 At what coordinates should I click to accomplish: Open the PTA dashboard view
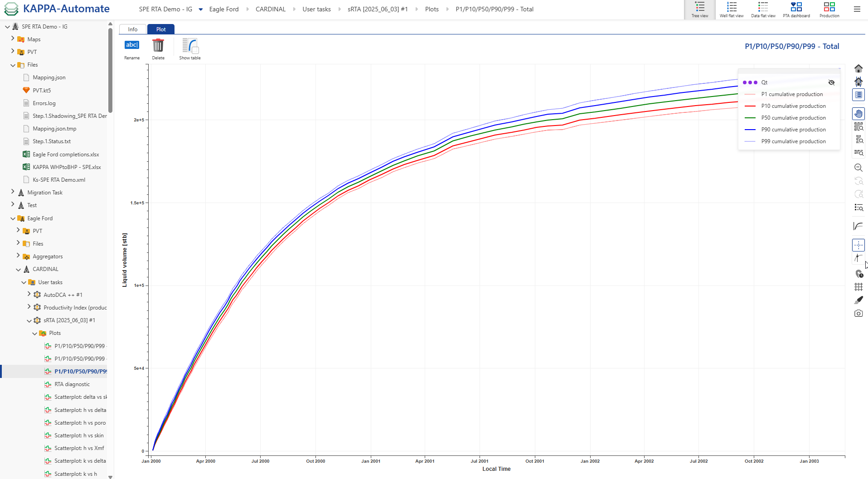(x=796, y=10)
